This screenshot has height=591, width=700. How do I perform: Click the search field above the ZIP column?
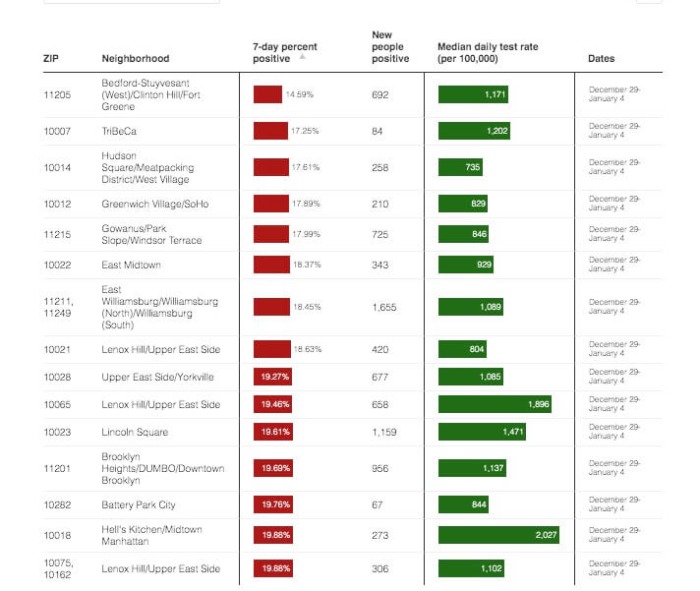(131, 2)
